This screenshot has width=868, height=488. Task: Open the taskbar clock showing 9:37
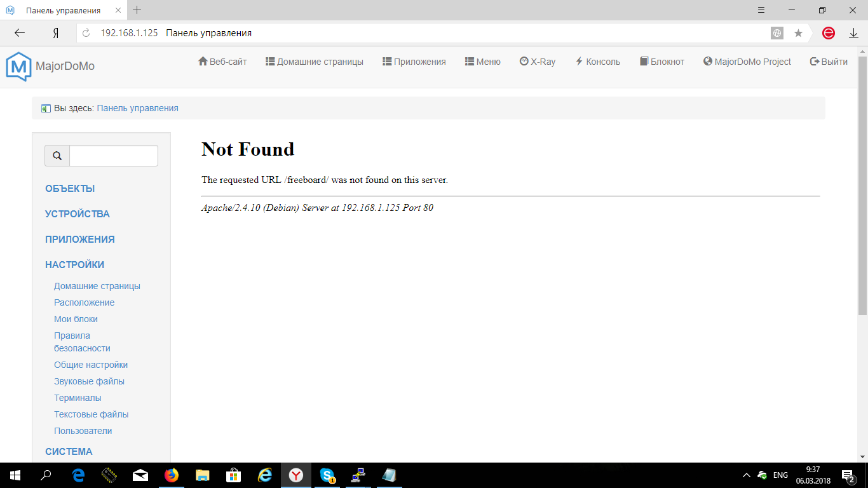coord(812,475)
